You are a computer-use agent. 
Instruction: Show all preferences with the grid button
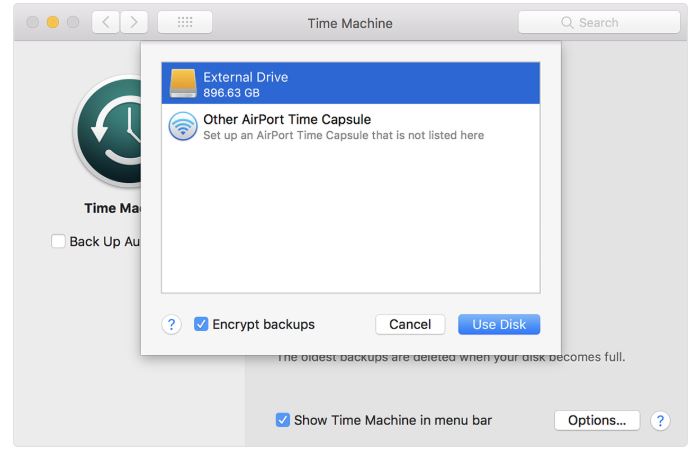pos(185,22)
